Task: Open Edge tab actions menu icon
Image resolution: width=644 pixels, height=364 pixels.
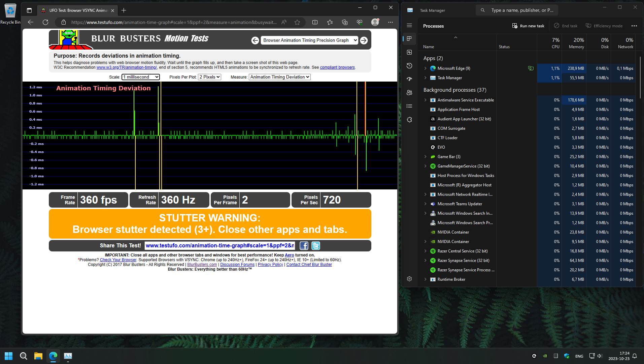Action: (29, 10)
